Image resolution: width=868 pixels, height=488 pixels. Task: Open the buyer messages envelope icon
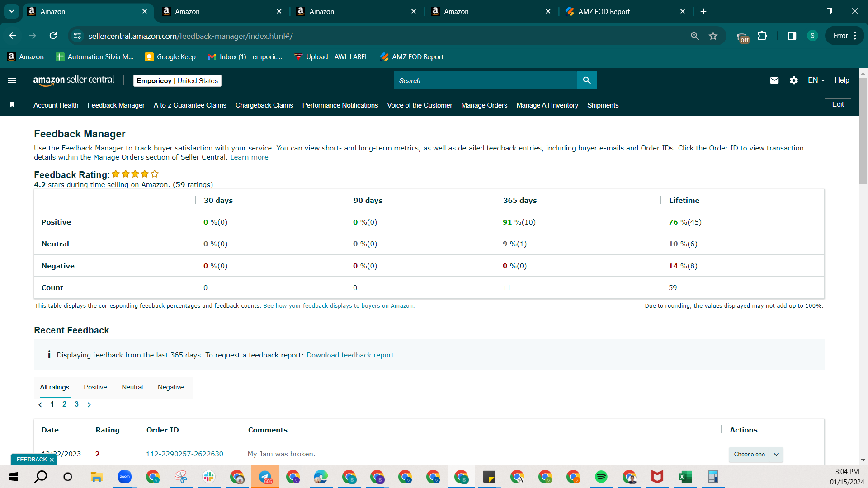click(774, 80)
